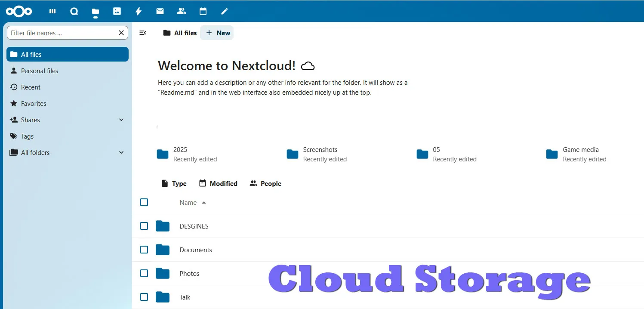644x309 pixels.
Task: Open the Calendar app
Action: click(203, 11)
